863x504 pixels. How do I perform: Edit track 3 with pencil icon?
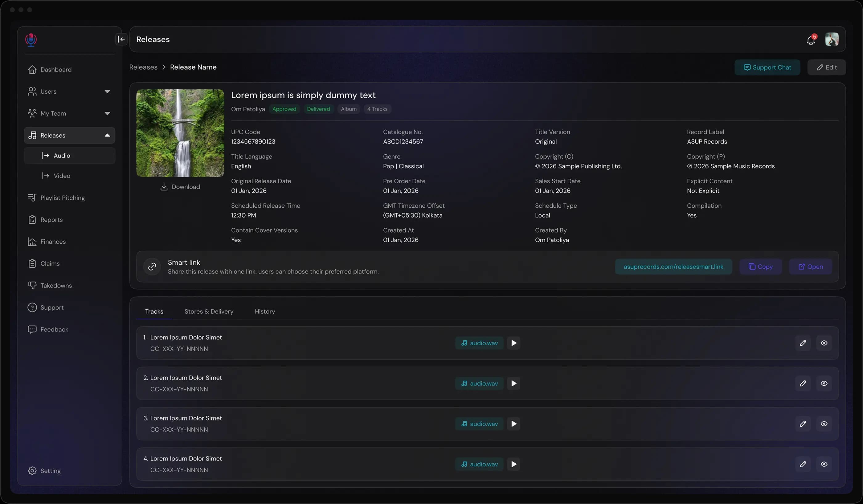click(803, 424)
